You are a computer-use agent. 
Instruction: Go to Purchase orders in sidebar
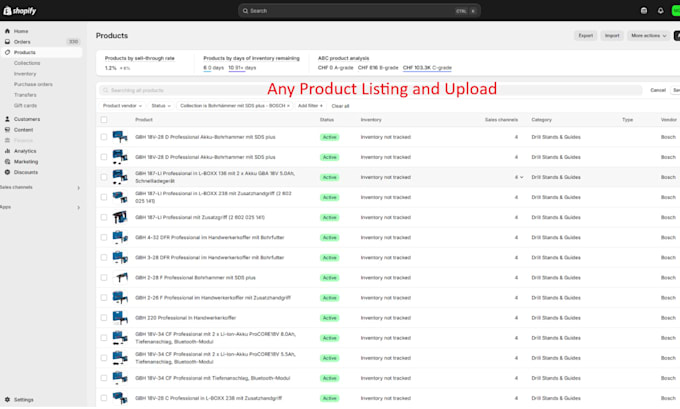[33, 84]
